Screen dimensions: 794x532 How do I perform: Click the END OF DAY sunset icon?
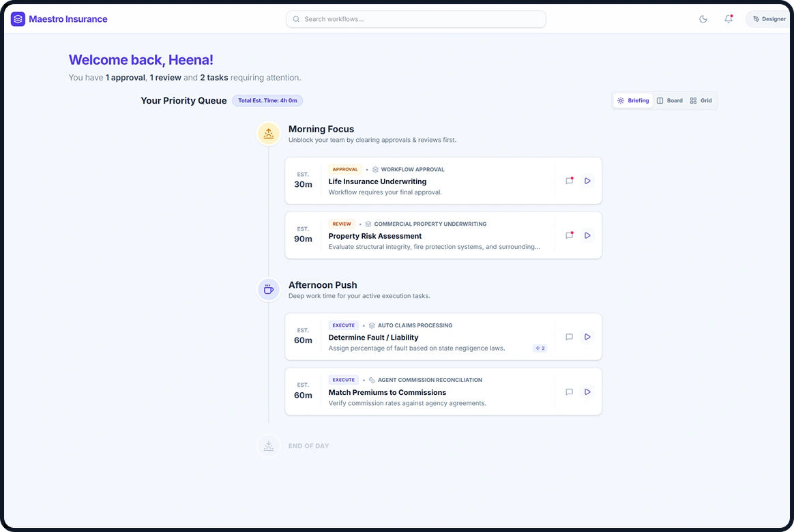(x=268, y=445)
